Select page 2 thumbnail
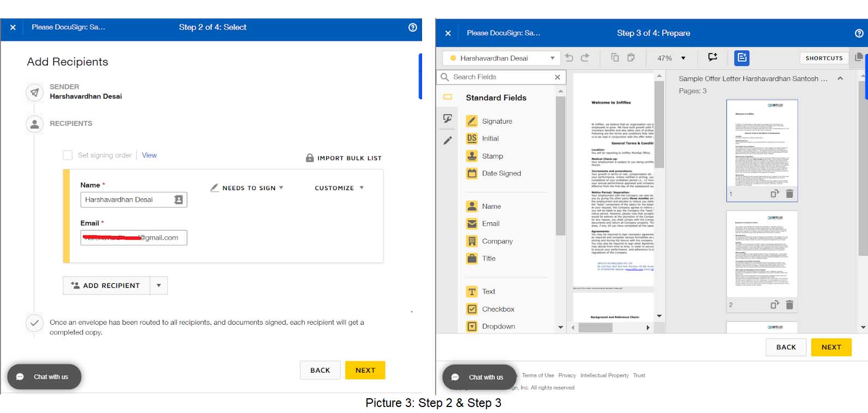 click(762, 261)
